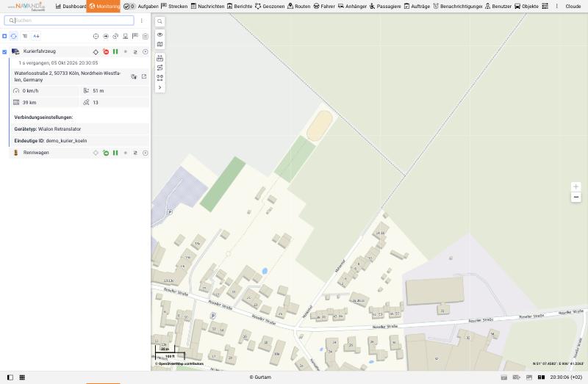Click the refresh list icon in monitoring panel
The width and height of the screenshot is (588, 384).
pos(14,36)
